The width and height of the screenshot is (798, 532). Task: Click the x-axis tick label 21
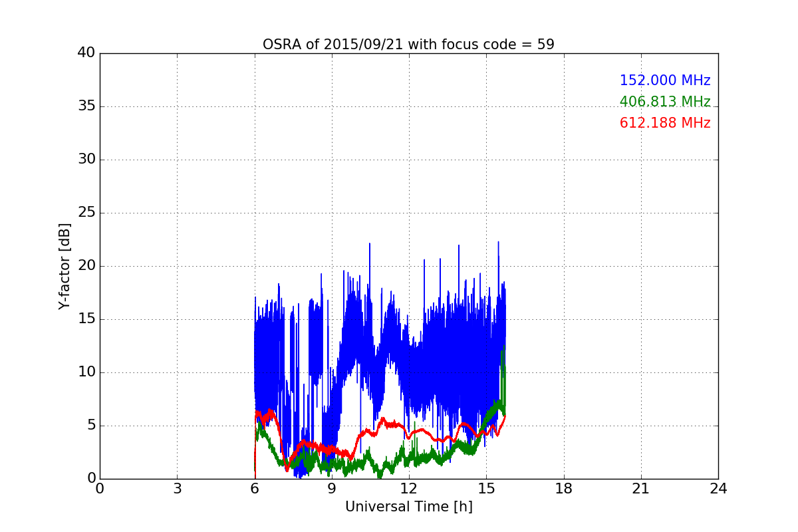click(x=641, y=489)
